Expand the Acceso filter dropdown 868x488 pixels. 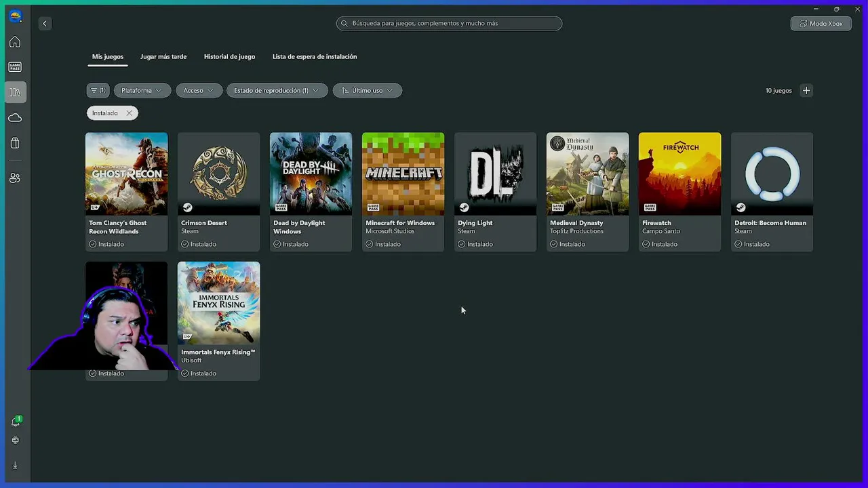pos(199,90)
